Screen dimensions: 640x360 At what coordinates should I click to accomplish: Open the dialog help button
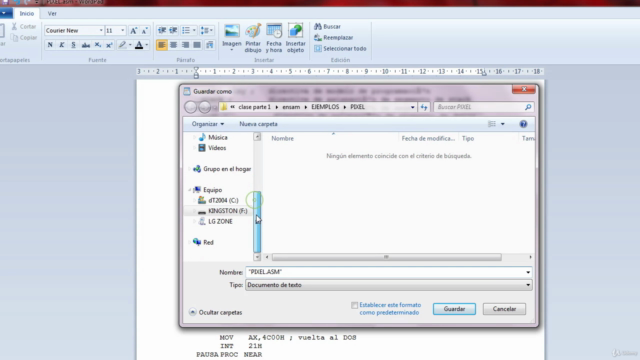pos(523,124)
